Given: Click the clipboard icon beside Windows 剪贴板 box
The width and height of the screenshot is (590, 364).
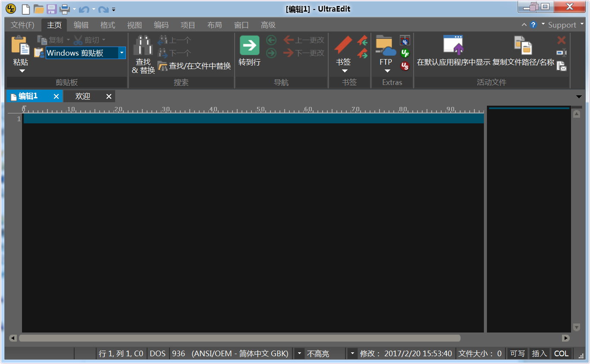Looking at the screenshot, I should pyautogui.click(x=39, y=53).
